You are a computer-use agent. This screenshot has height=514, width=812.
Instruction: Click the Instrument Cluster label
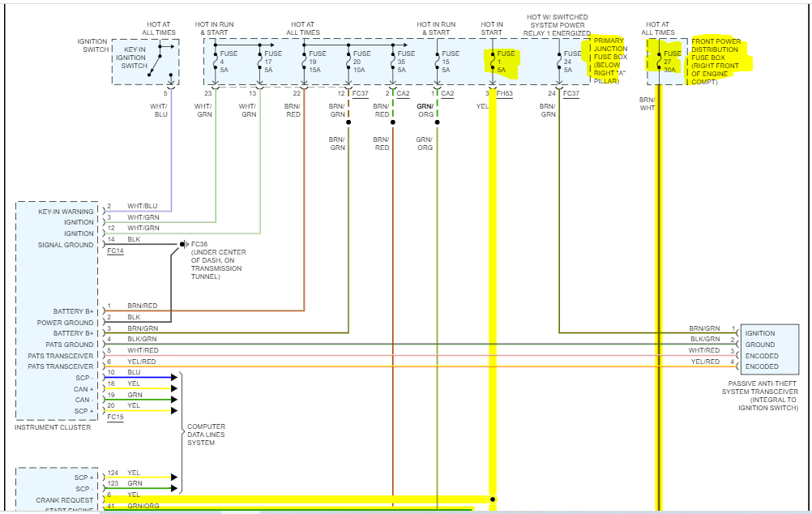(x=53, y=427)
